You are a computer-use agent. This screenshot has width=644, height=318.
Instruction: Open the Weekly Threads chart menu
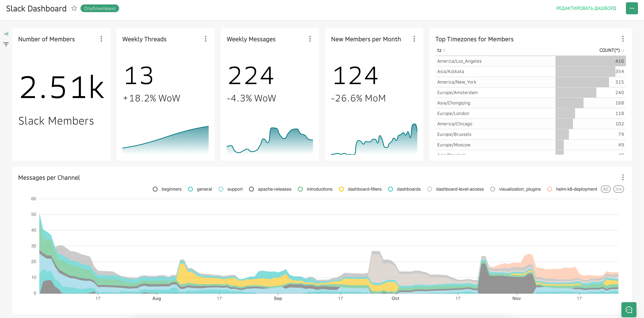point(205,39)
